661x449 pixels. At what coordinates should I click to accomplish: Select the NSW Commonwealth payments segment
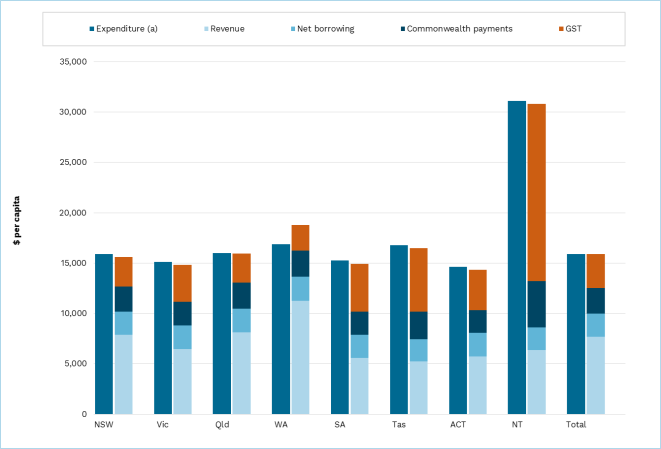point(124,299)
